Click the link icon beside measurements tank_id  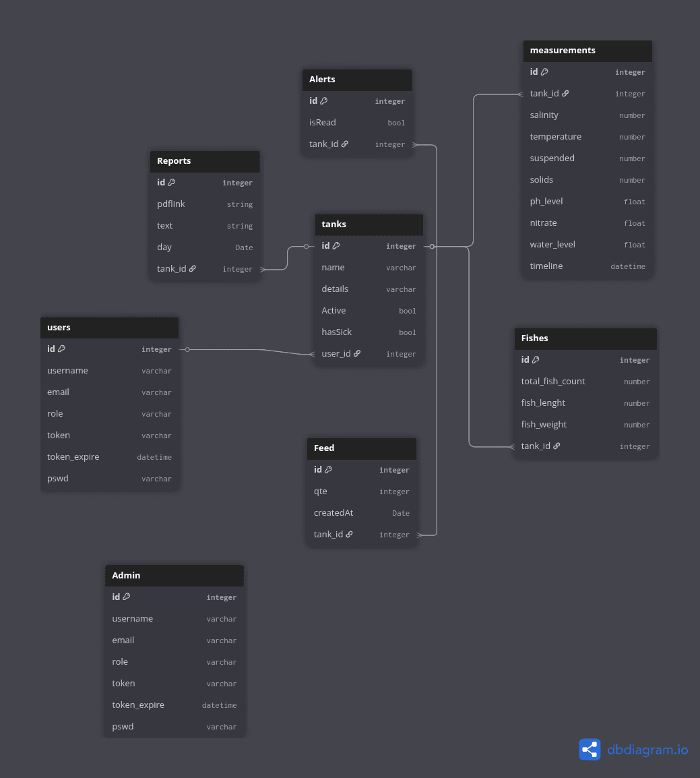coord(565,93)
